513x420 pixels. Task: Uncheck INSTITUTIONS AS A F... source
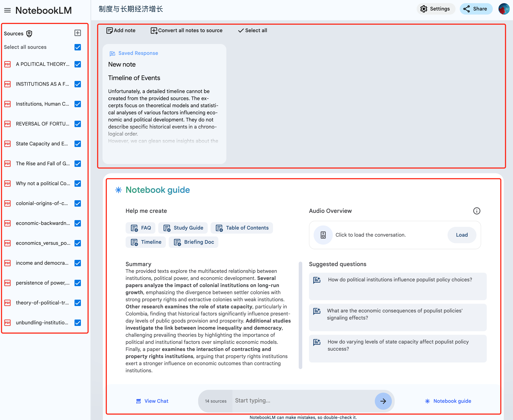(78, 84)
